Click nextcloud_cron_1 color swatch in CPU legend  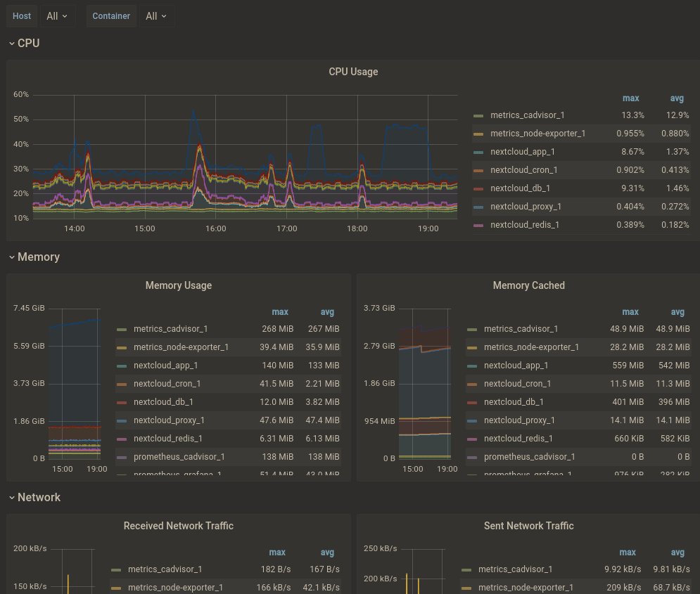click(x=478, y=171)
